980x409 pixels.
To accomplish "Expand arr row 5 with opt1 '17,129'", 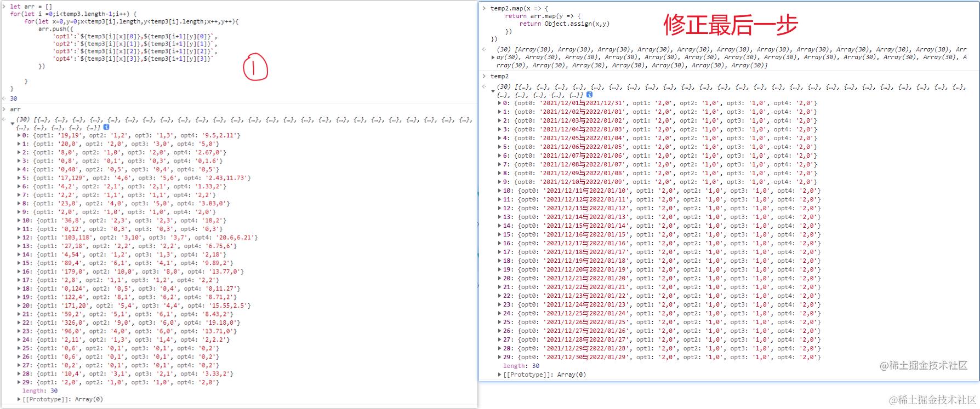I will click(x=19, y=178).
